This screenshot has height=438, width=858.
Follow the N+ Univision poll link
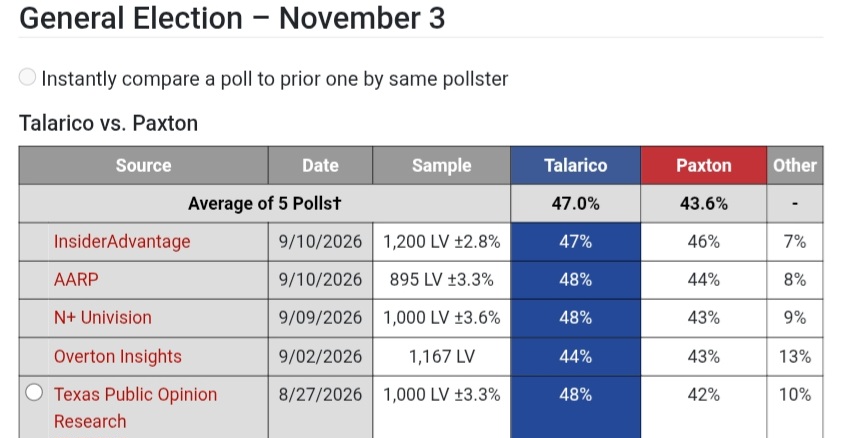102,318
